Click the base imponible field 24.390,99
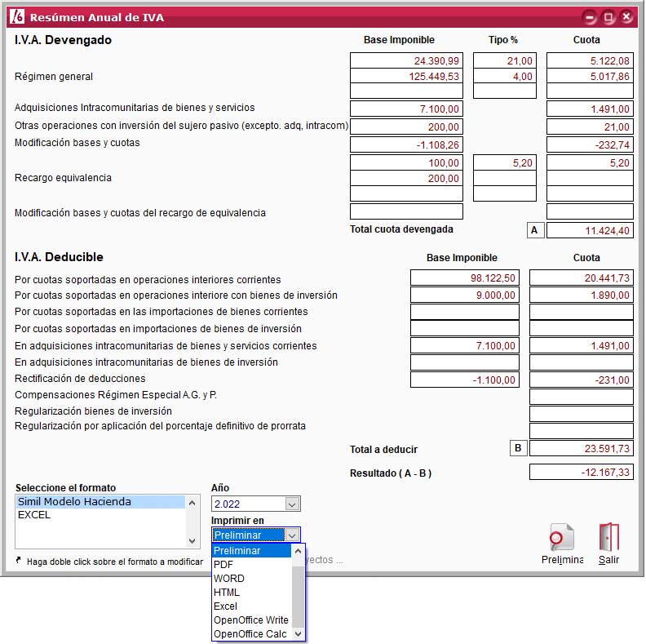The height and width of the screenshot is (644, 646). (x=406, y=60)
